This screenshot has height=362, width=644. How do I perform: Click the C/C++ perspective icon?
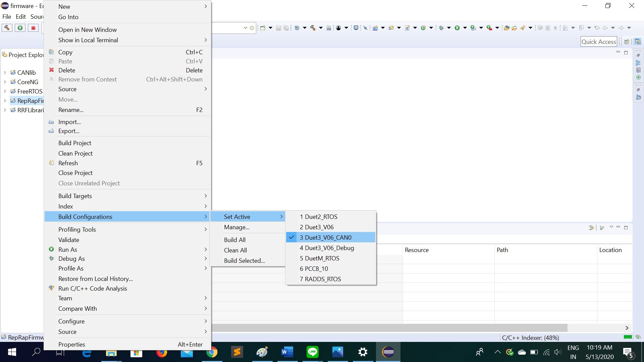point(638,42)
